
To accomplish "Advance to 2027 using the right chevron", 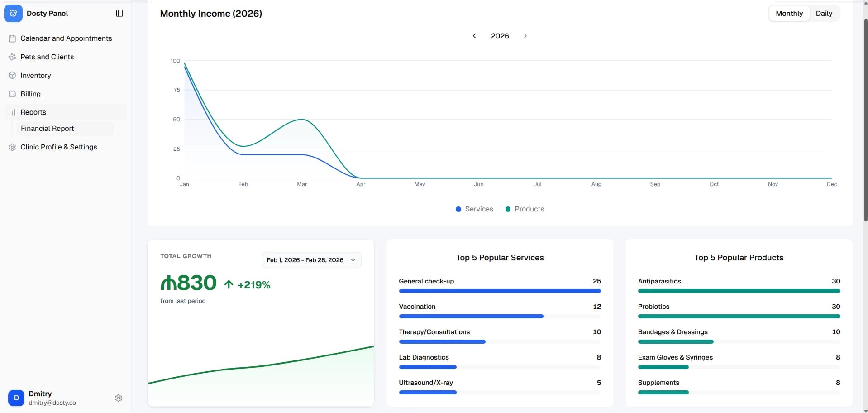I will tap(525, 36).
